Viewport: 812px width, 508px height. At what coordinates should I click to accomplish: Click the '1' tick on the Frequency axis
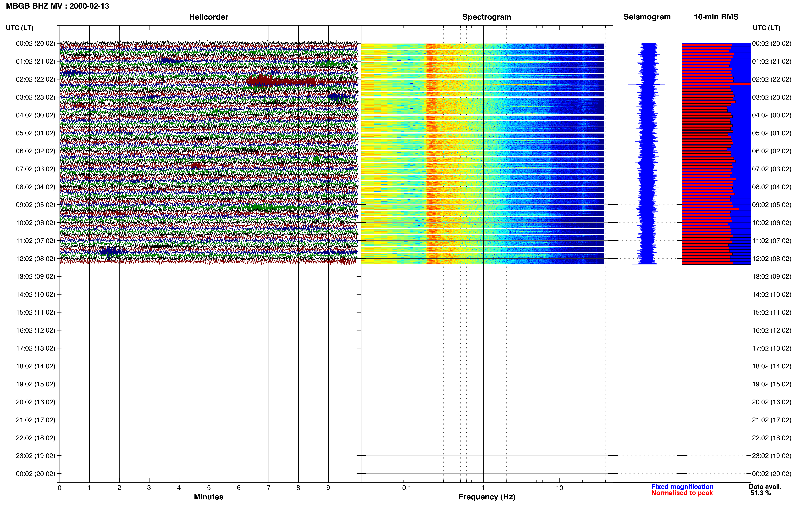pyautogui.click(x=483, y=488)
